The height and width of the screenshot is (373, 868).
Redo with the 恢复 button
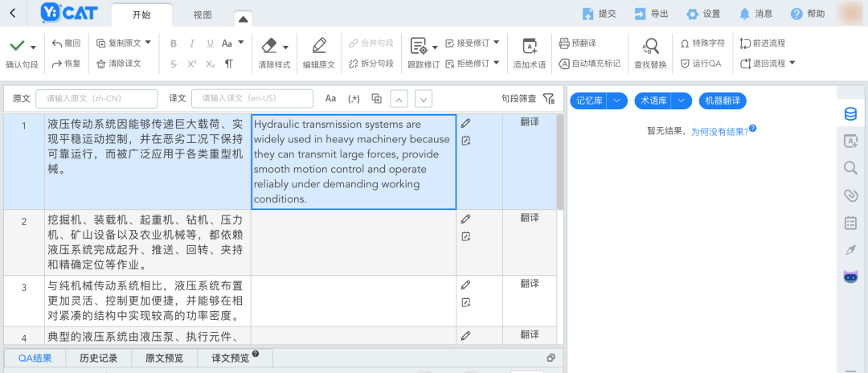coord(66,64)
